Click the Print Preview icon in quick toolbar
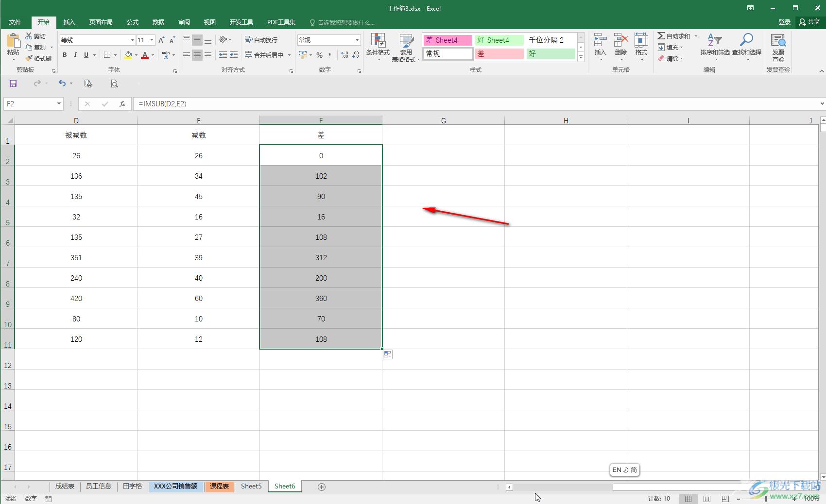Image resolution: width=826 pixels, height=504 pixels. pos(114,84)
